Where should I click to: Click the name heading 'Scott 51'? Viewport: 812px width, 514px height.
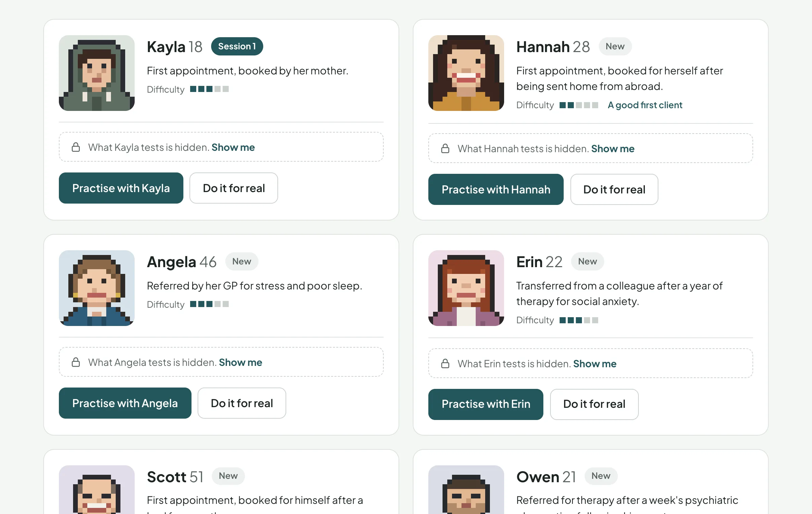(x=175, y=477)
